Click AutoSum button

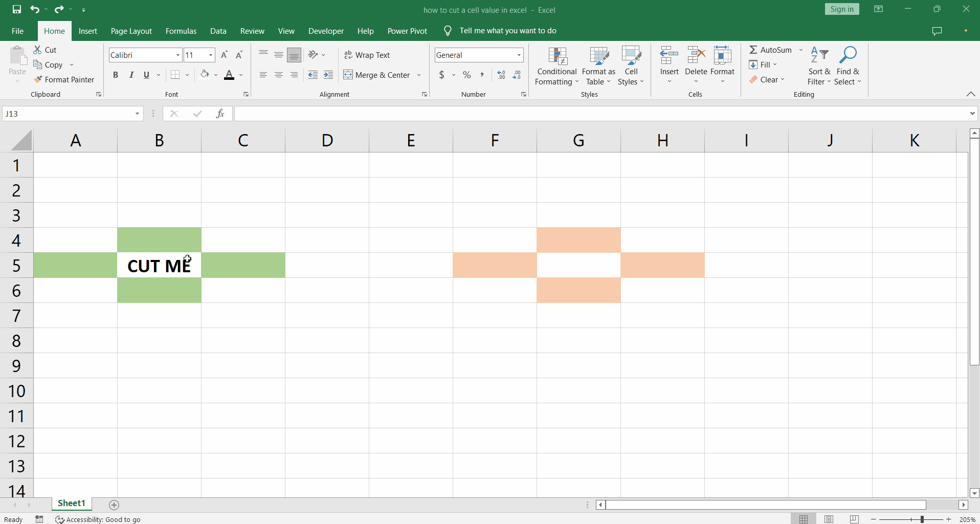pyautogui.click(x=770, y=50)
